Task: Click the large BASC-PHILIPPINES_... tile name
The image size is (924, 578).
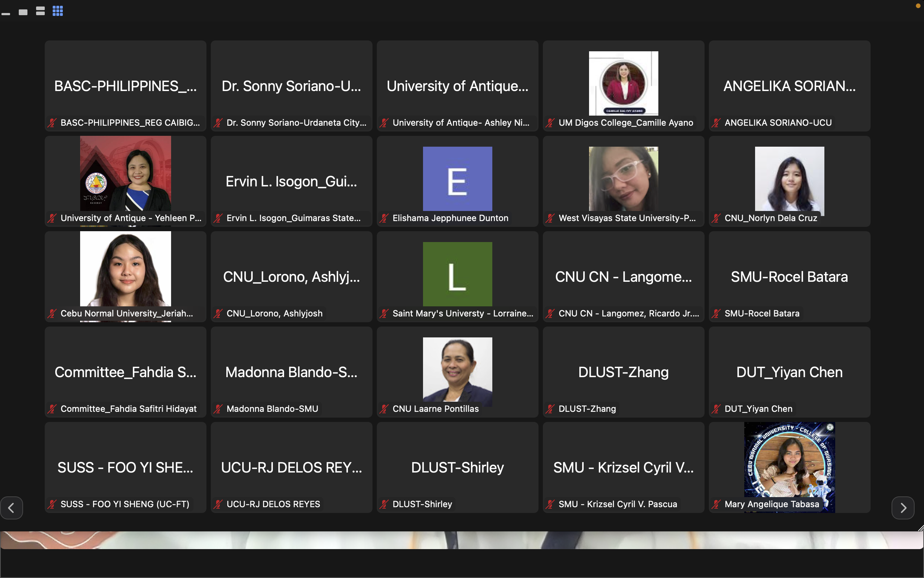Action: (x=126, y=86)
